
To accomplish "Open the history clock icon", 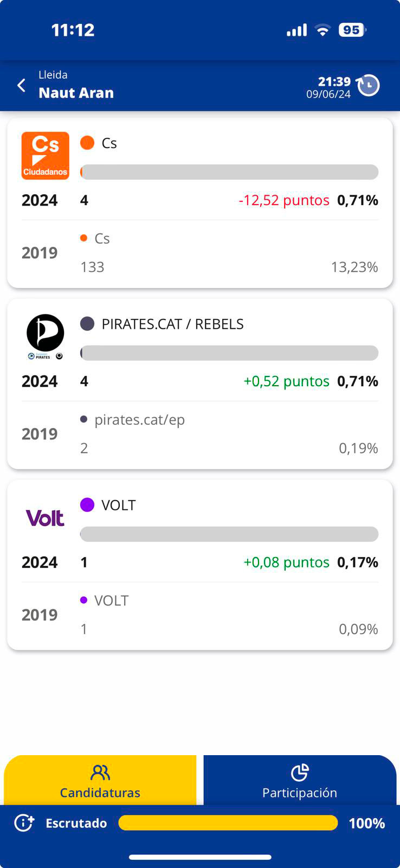I will pos(369,86).
